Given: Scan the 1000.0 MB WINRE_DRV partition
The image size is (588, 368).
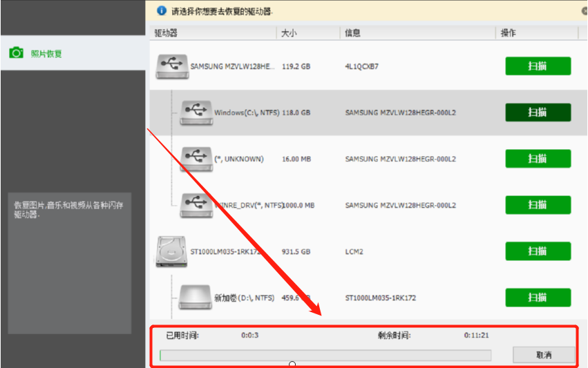Looking at the screenshot, I should (538, 205).
